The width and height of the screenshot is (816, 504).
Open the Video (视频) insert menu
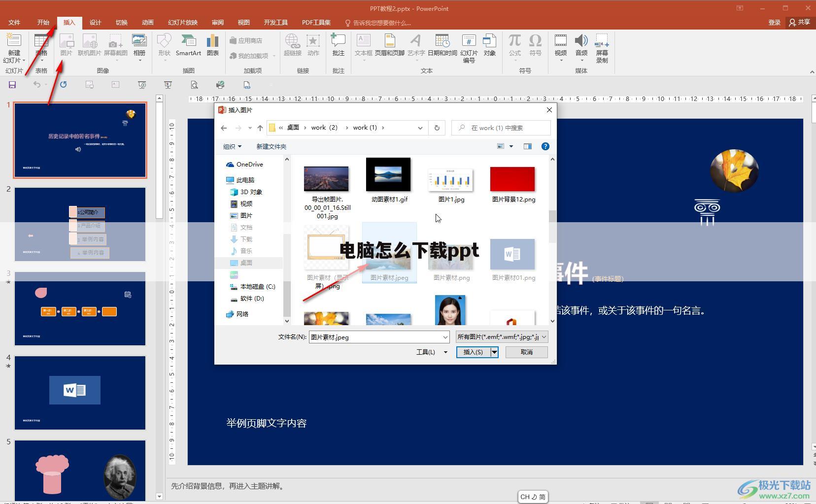click(x=560, y=47)
